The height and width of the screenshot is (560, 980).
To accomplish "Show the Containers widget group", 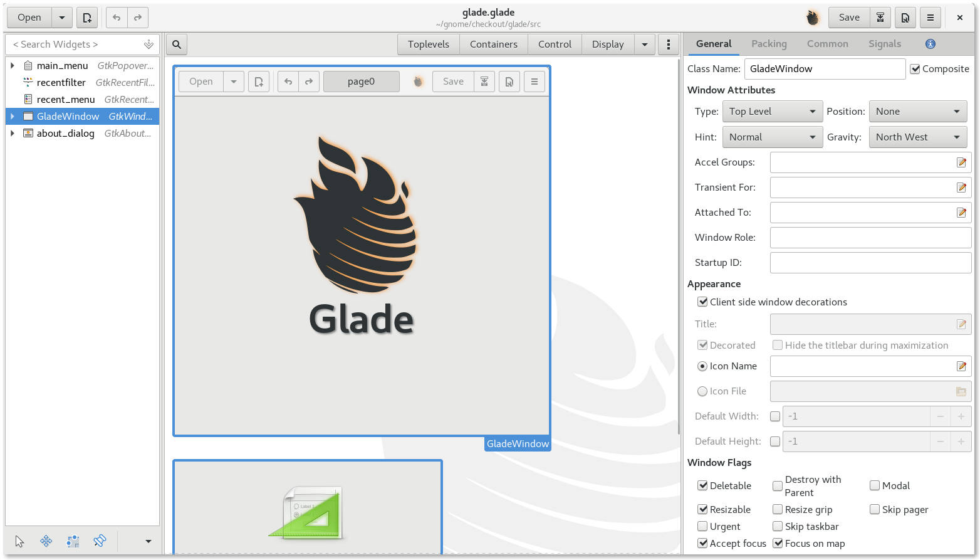I will pyautogui.click(x=493, y=44).
